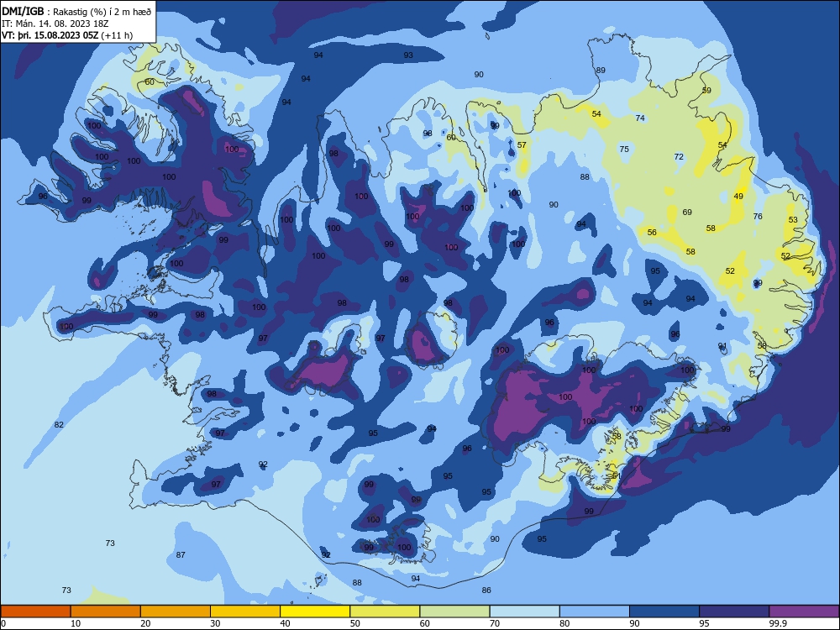The width and height of the screenshot is (840, 630).
Task: Click the humidity value '53'
Action: 794,219
